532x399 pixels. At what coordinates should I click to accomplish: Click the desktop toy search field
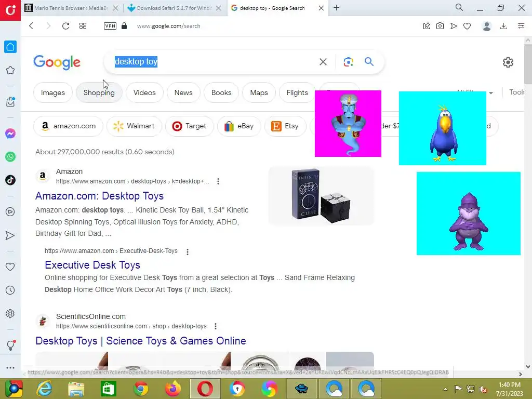(x=214, y=62)
